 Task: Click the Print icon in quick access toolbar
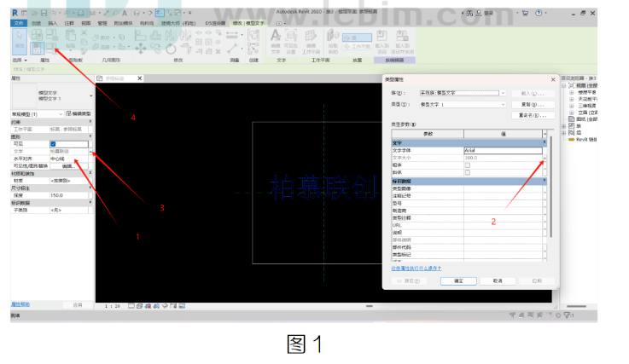80,14
